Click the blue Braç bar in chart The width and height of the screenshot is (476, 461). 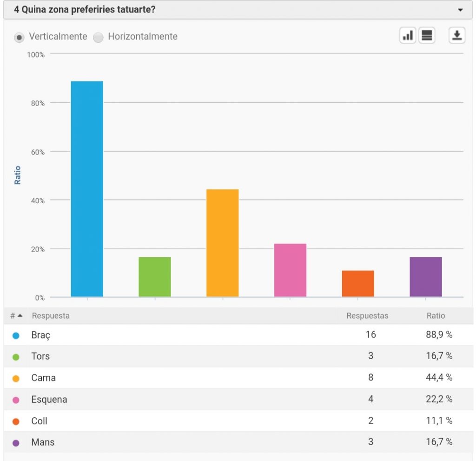[87, 189]
